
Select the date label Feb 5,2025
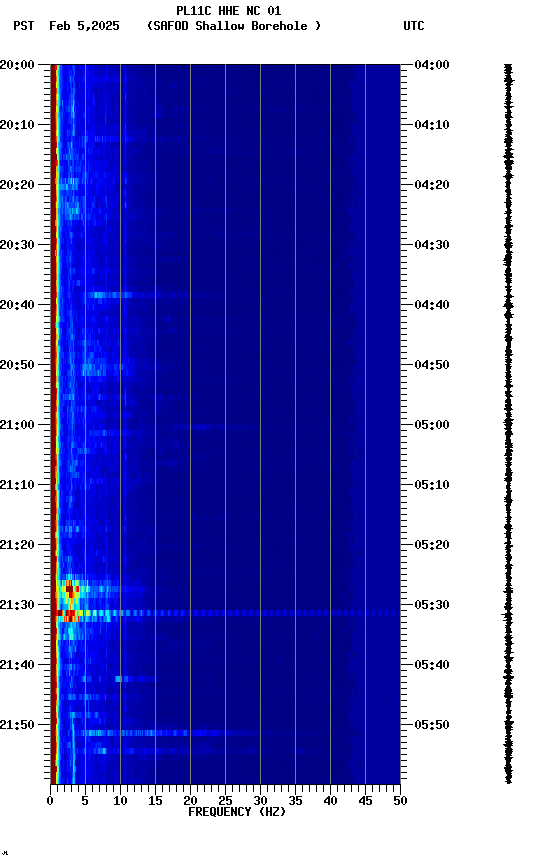(84, 26)
